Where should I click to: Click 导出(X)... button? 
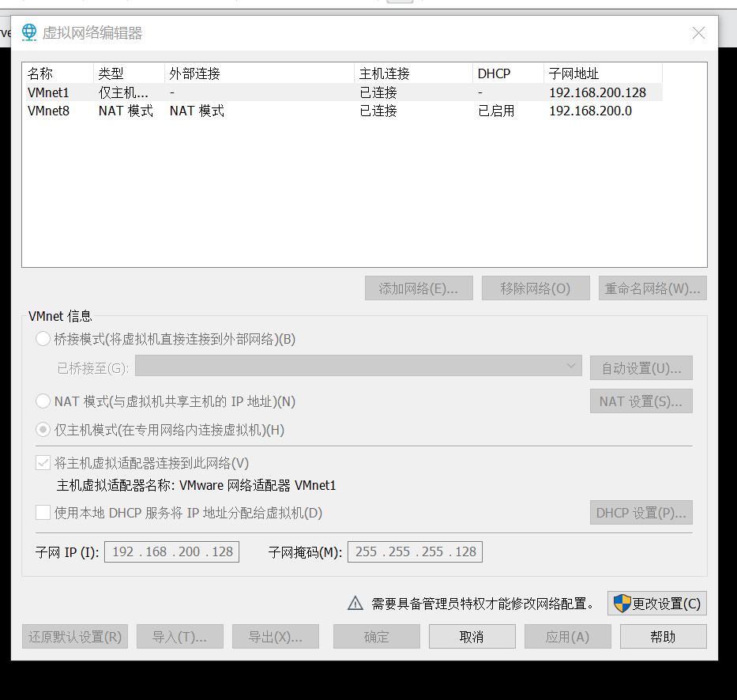276,637
